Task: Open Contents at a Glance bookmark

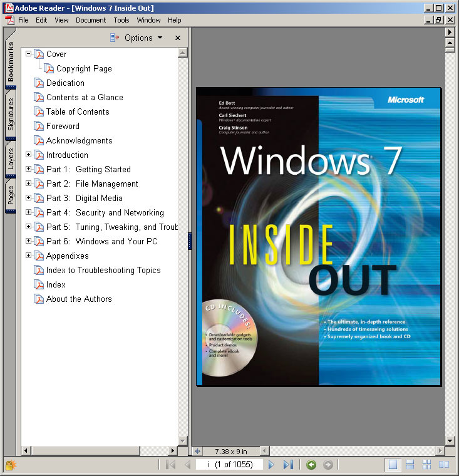Action: coord(85,98)
